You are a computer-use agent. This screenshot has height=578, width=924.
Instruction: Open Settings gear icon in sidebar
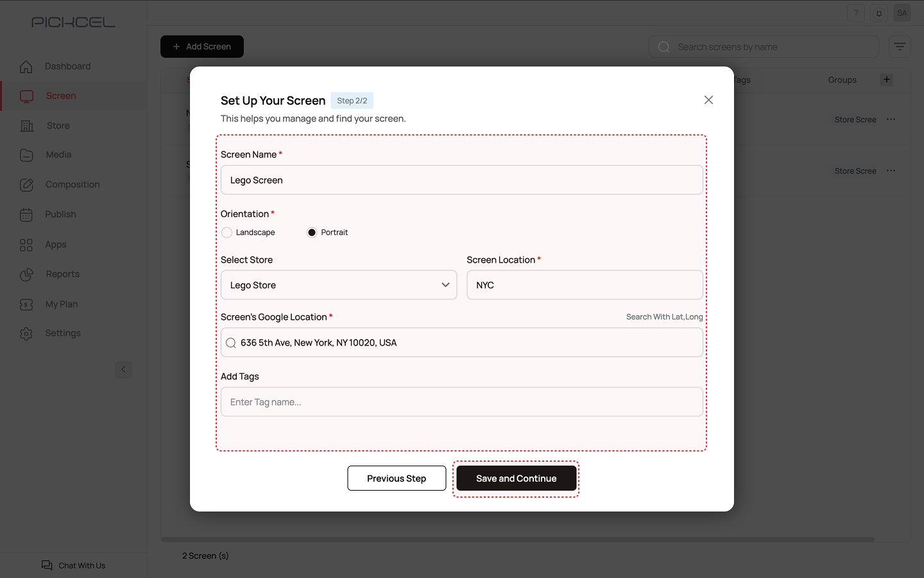point(26,334)
